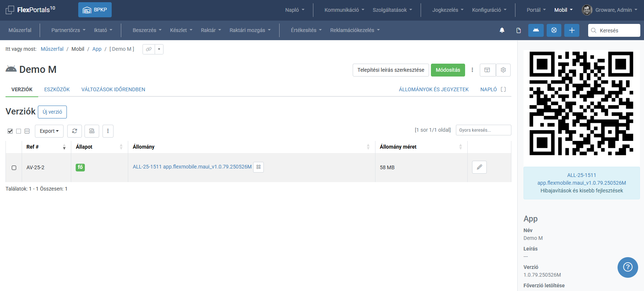Image resolution: width=644 pixels, height=291 pixels.
Task: Open the help question mark bubble
Action: pyautogui.click(x=628, y=267)
